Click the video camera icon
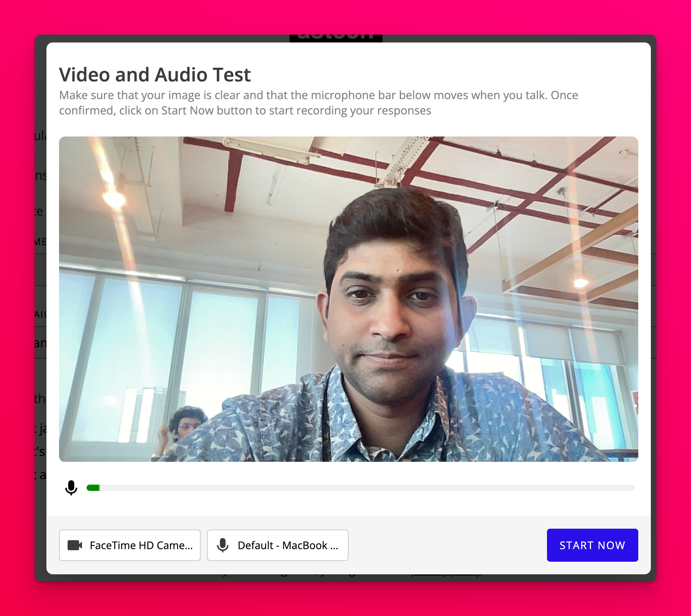Image resolution: width=691 pixels, height=616 pixels. [75, 545]
